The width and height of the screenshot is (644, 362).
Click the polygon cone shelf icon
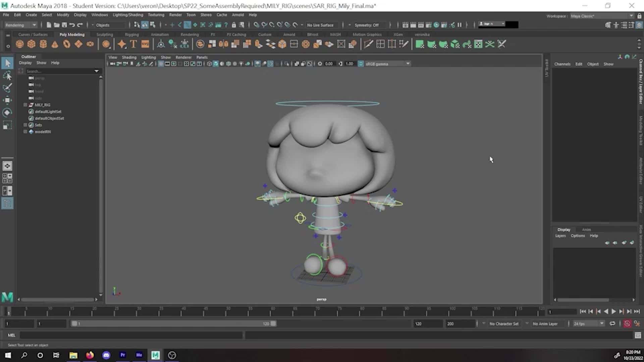coord(55,44)
